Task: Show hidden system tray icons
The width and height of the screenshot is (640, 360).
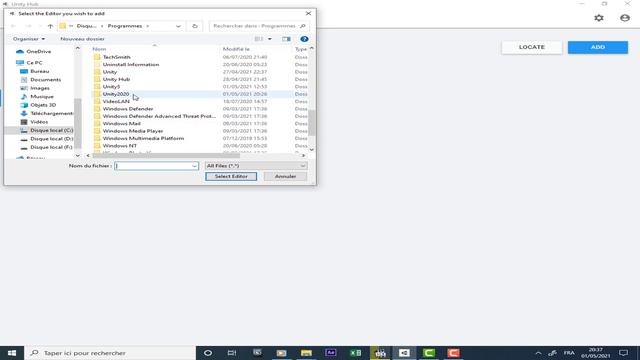Action: 538,353
